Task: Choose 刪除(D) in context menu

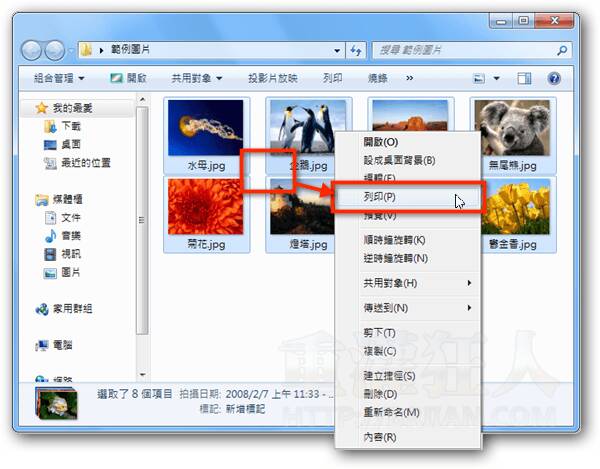Action: [408, 394]
